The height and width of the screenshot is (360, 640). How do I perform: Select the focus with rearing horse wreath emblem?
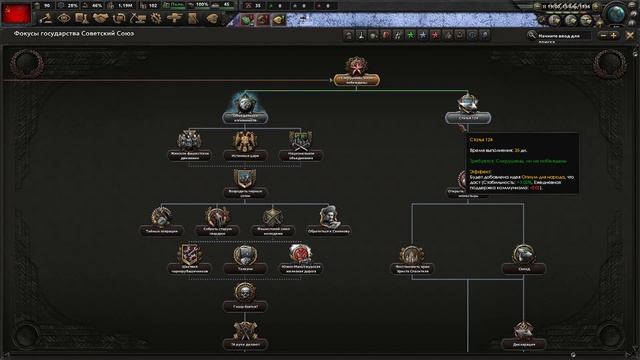[x=217, y=222]
